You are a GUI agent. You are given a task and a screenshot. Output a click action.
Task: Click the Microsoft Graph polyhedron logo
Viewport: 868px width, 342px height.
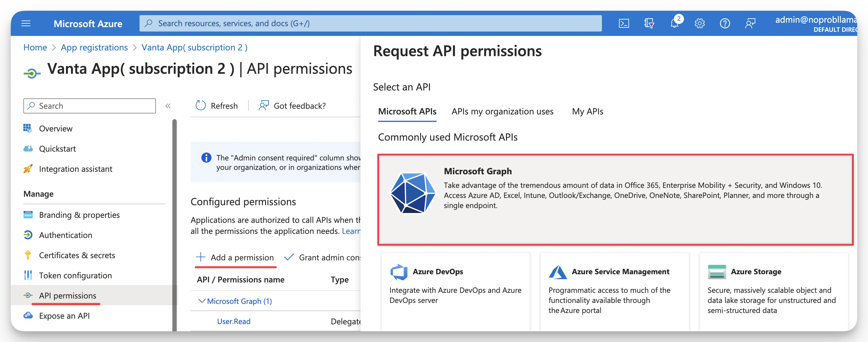click(413, 193)
